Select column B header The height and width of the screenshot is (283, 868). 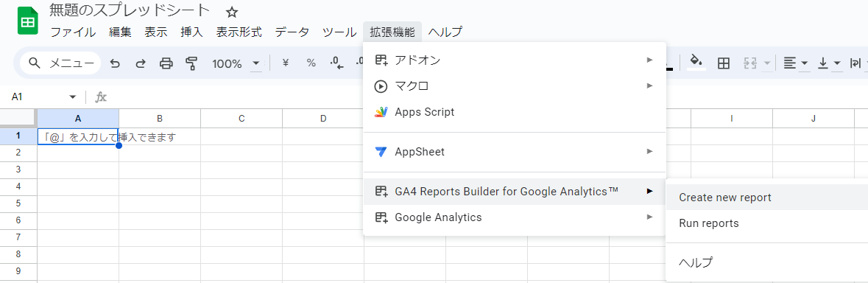tap(160, 118)
